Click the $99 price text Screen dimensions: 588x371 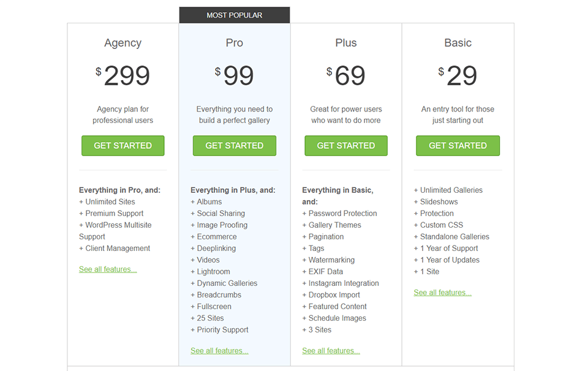tap(235, 75)
